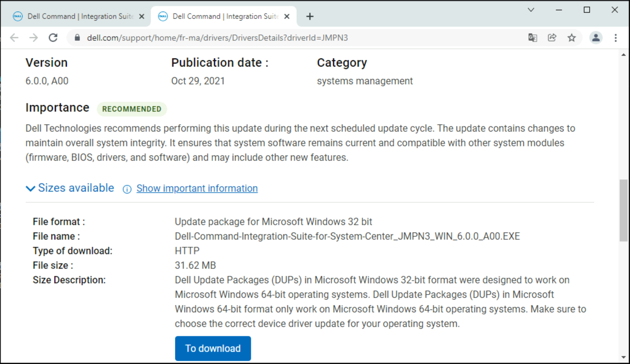Click the HTTP download type value
Image resolution: width=630 pixels, height=364 pixels.
pyautogui.click(x=187, y=251)
